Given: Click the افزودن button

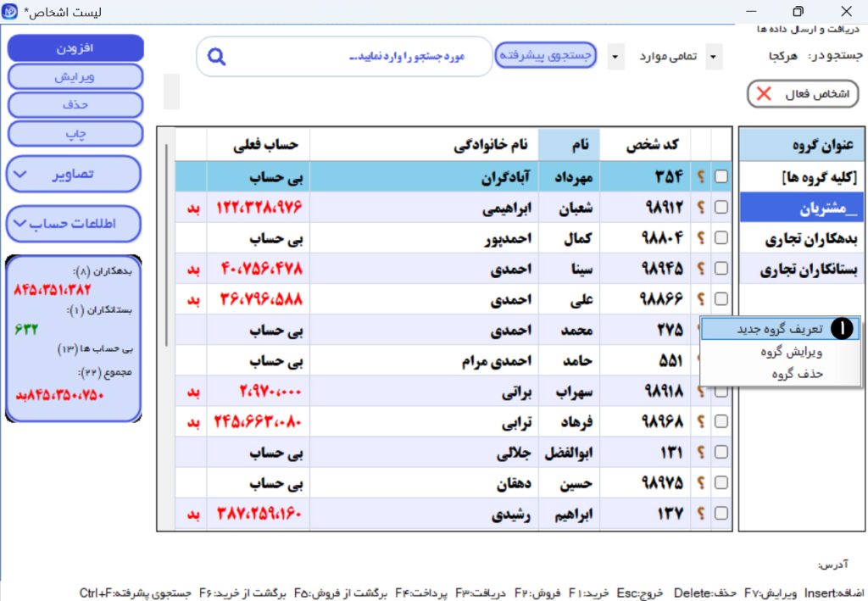Looking at the screenshot, I should pyautogui.click(x=75, y=48).
